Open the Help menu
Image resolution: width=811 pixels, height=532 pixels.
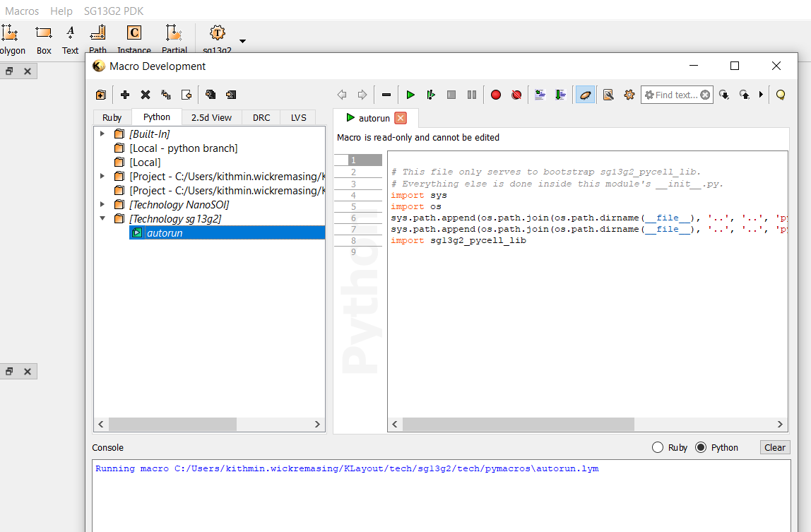tap(61, 11)
